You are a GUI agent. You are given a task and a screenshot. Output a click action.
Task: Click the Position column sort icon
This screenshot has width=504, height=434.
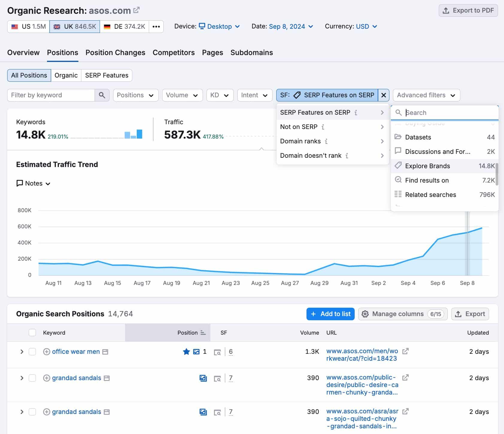(203, 333)
